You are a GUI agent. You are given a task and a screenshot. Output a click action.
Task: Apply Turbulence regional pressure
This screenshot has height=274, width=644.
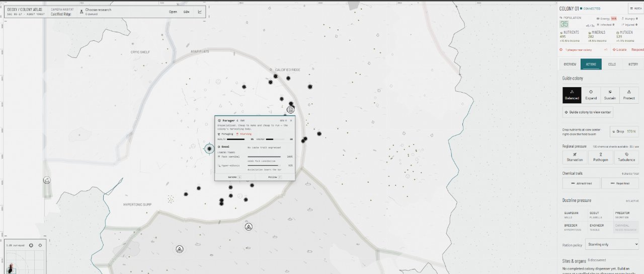click(x=626, y=157)
